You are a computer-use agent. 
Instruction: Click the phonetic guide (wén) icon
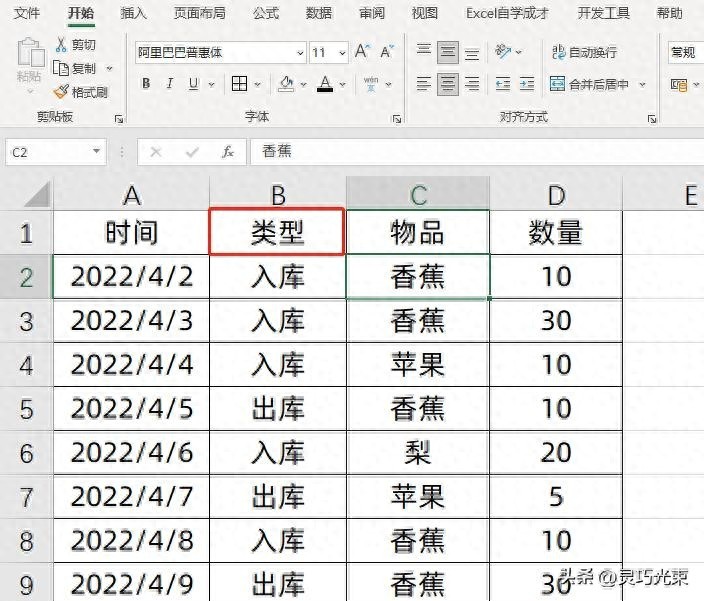pos(371,83)
